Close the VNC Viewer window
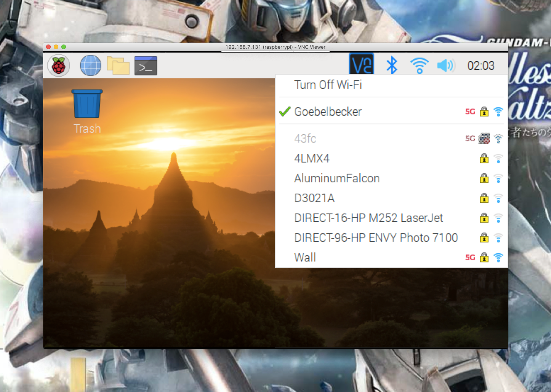The width and height of the screenshot is (551, 392). [48, 47]
